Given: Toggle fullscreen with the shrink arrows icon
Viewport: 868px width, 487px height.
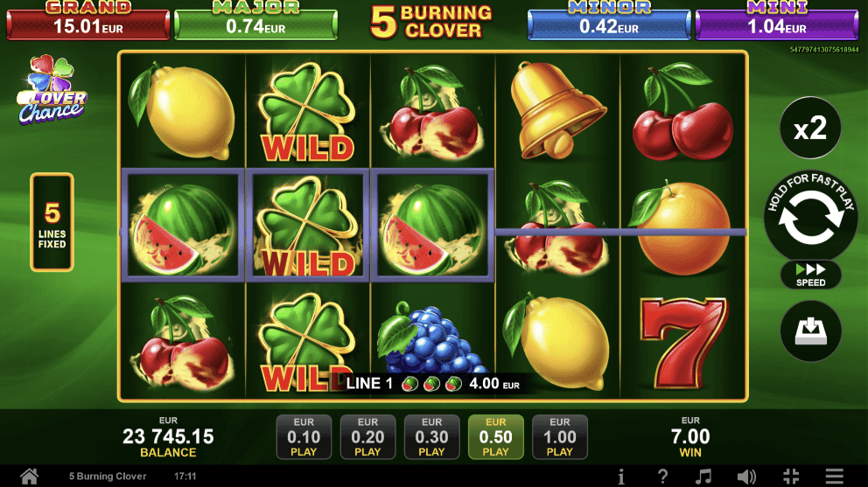Looking at the screenshot, I should click(791, 476).
